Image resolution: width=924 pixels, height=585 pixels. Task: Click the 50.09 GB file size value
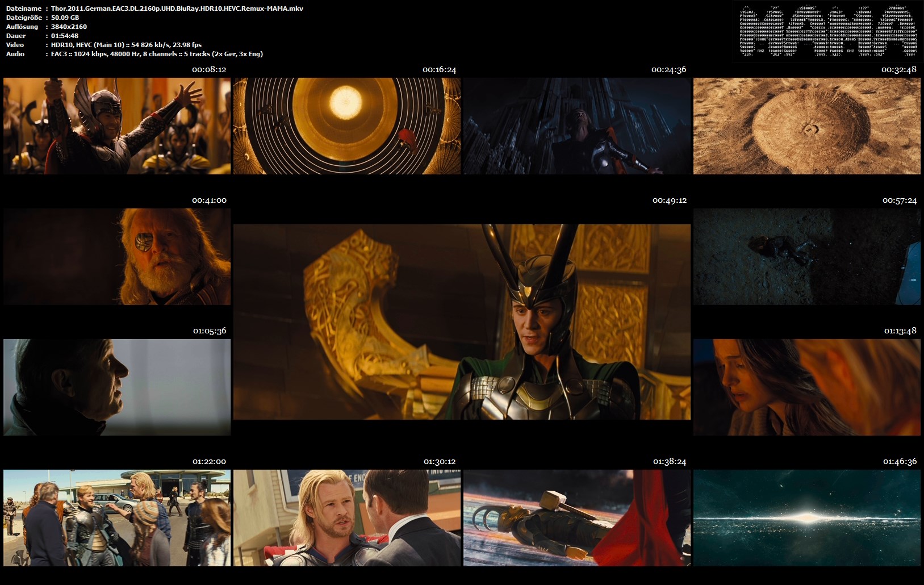pos(65,18)
